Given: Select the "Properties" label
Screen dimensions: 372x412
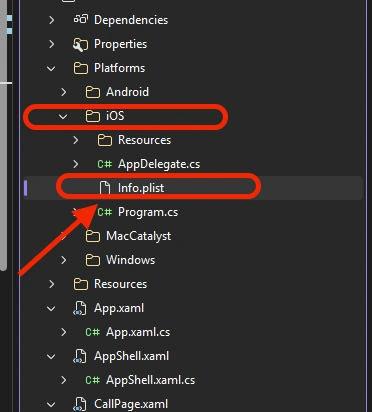Looking at the screenshot, I should pos(120,44).
